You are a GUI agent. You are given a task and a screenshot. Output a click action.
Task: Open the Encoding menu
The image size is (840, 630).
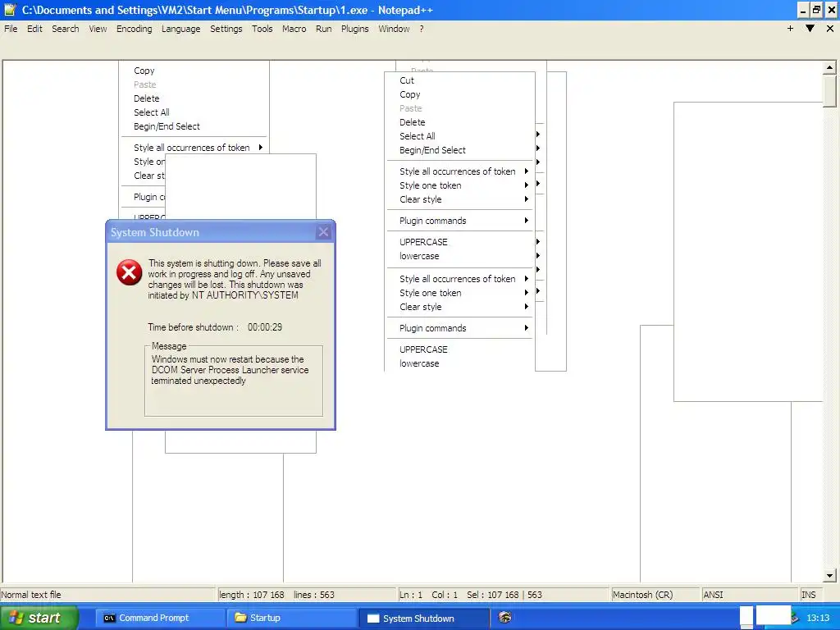coord(134,29)
